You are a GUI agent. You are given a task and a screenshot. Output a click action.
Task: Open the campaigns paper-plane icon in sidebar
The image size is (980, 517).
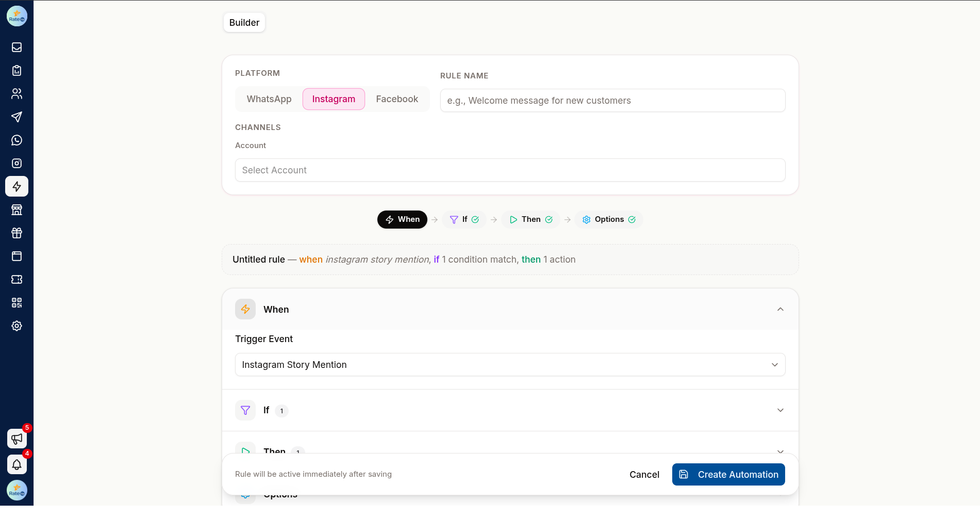tap(16, 117)
